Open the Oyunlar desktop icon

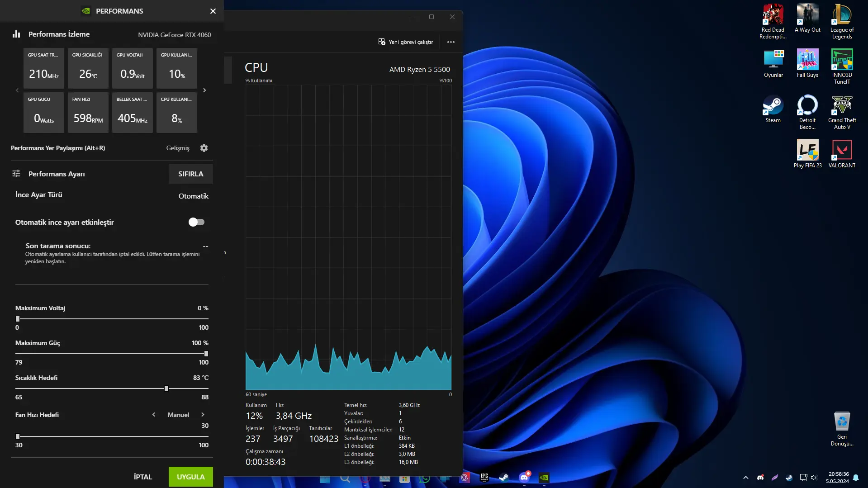773,63
